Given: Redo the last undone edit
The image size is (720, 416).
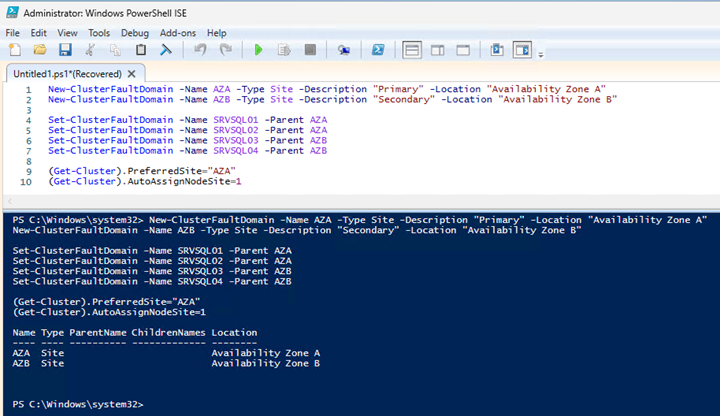Looking at the screenshot, I should coord(225,50).
